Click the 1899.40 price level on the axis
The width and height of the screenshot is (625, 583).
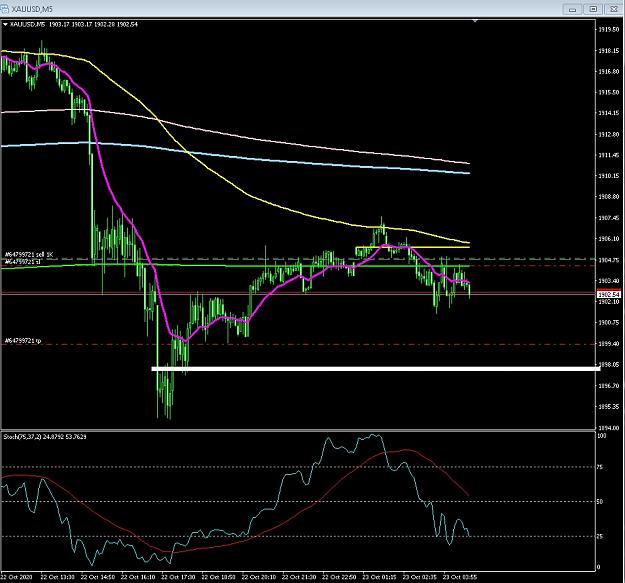click(x=609, y=344)
